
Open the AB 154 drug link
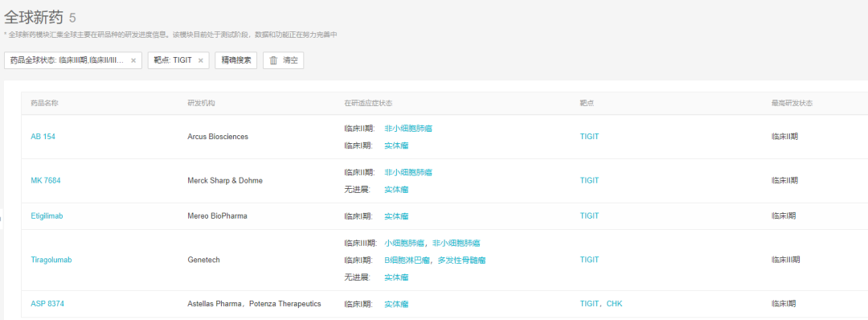pyautogui.click(x=43, y=137)
